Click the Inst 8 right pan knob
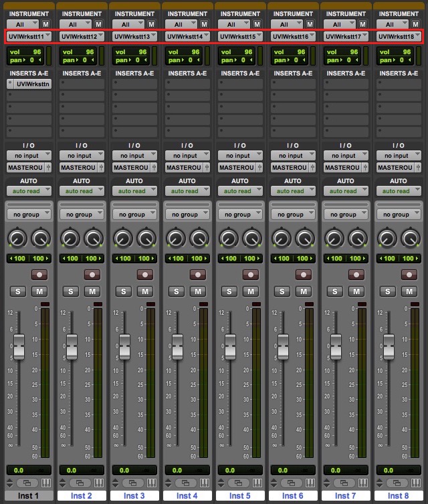Image resolution: width=428 pixels, height=504 pixels. click(x=411, y=238)
